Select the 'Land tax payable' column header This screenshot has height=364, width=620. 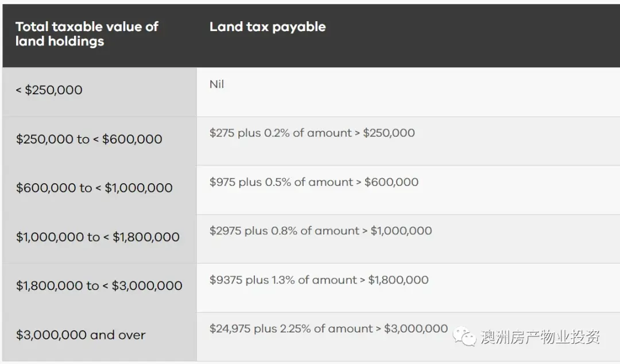pyautogui.click(x=268, y=27)
